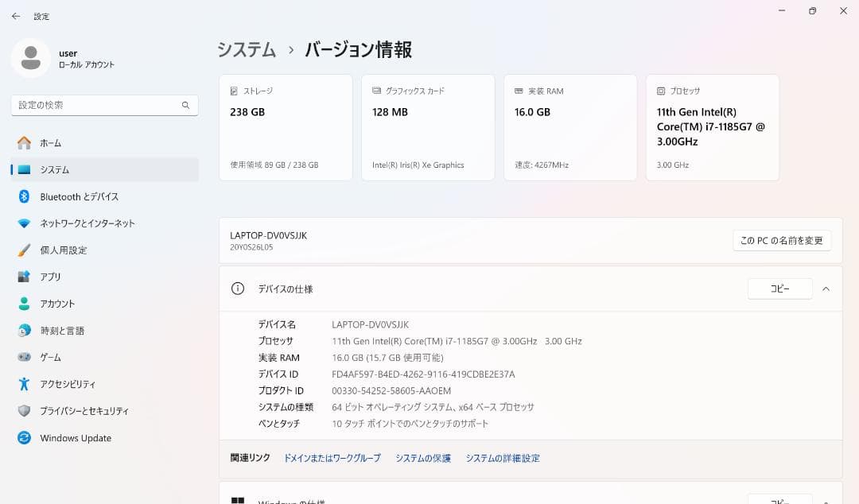Open 時刻と言語 settings
Image resolution: width=859 pixels, height=504 pixels.
[x=62, y=330]
